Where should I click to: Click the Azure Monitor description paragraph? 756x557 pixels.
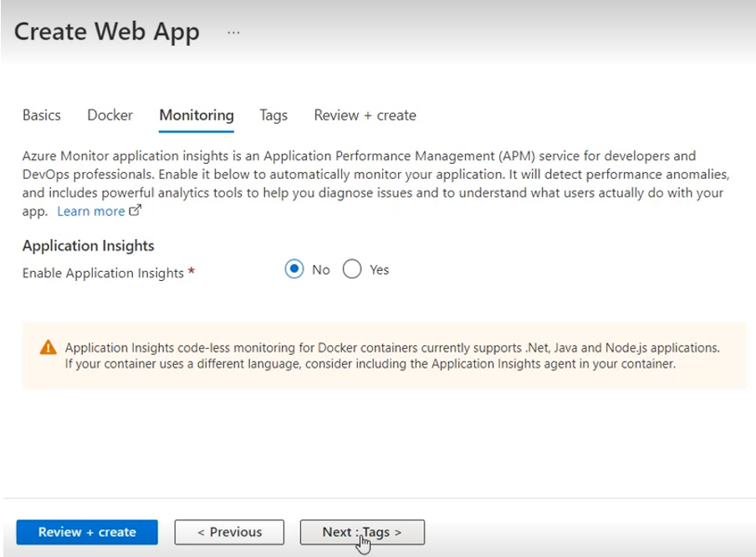[376, 183]
